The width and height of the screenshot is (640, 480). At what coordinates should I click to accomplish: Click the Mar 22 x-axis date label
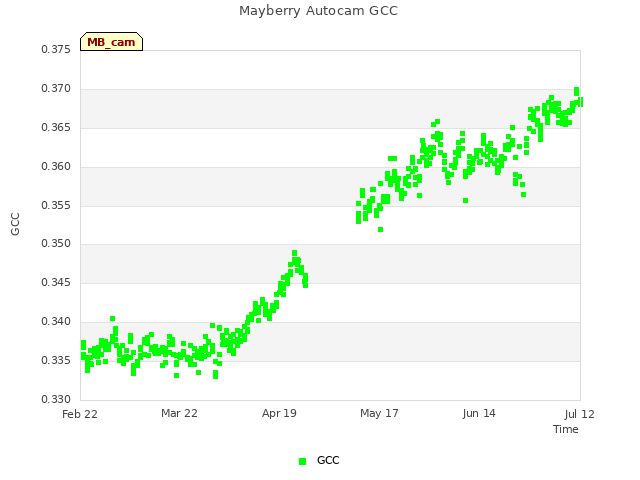179,413
